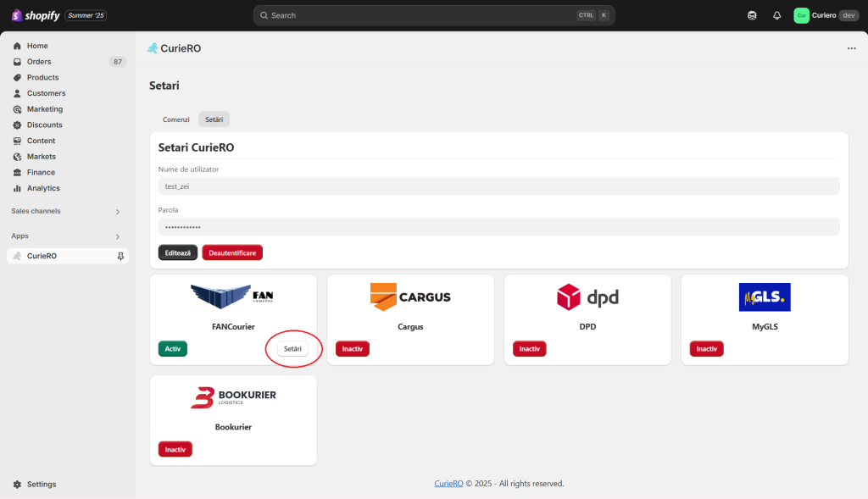Click the Shopify logo
The height and width of the screenshot is (499, 868).
click(x=36, y=15)
